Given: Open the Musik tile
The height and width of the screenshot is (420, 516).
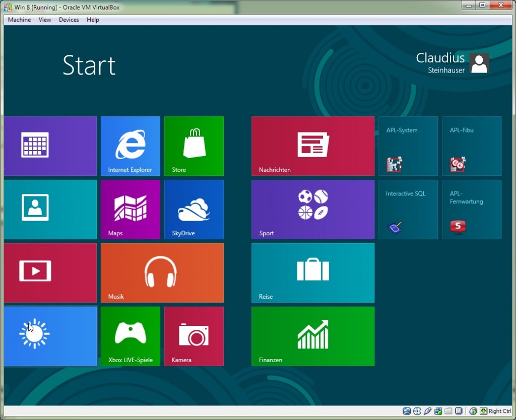Looking at the screenshot, I should tap(162, 272).
